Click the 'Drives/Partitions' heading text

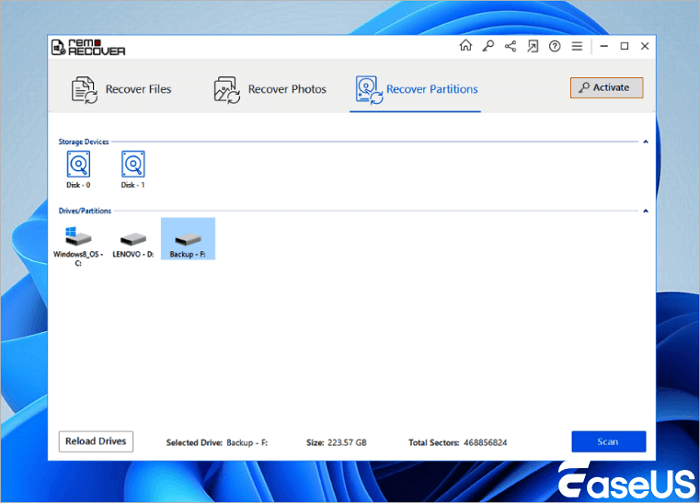pos(85,211)
